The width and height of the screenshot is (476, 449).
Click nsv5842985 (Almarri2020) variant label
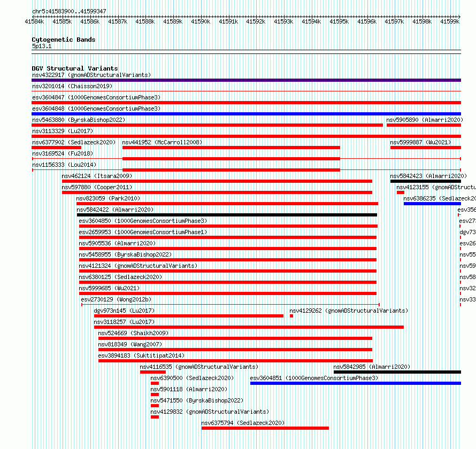click(372, 367)
